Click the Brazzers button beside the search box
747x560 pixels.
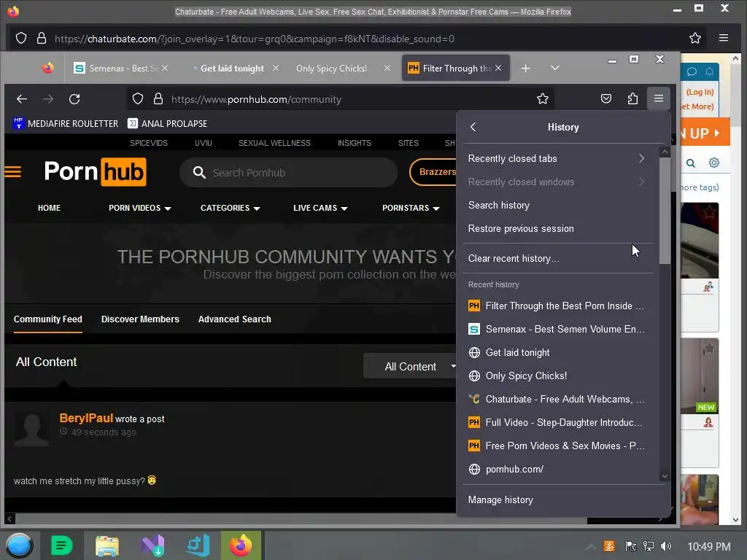434,172
